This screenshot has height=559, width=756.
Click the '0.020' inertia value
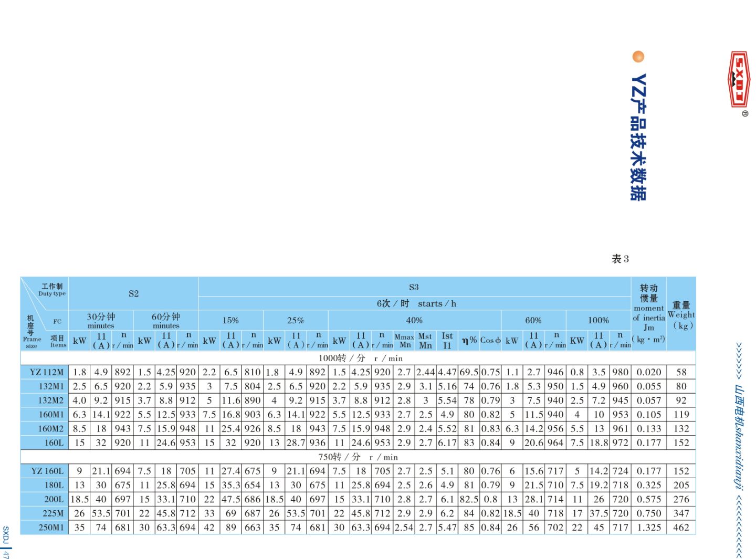coord(649,372)
